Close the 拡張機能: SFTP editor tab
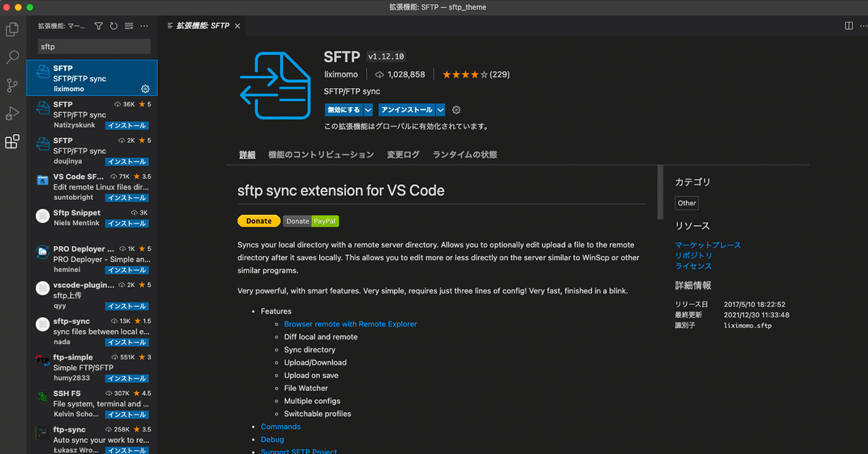 [x=237, y=26]
